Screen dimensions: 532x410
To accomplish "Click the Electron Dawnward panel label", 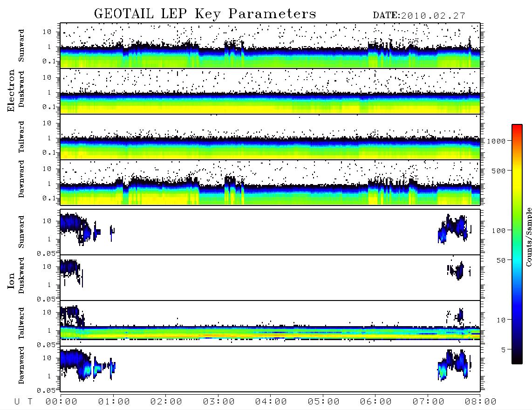I will (x=21, y=179).
